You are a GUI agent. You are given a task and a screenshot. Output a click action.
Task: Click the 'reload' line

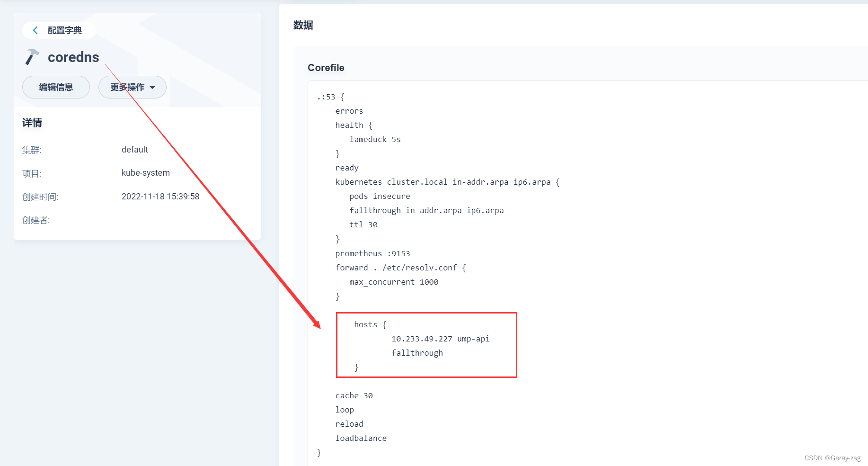point(349,424)
